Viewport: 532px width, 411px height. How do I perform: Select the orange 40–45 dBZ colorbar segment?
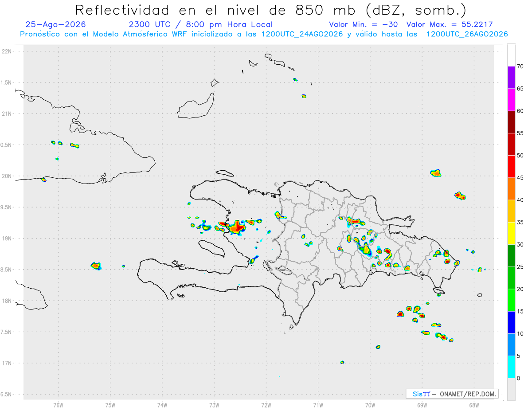(x=511, y=189)
